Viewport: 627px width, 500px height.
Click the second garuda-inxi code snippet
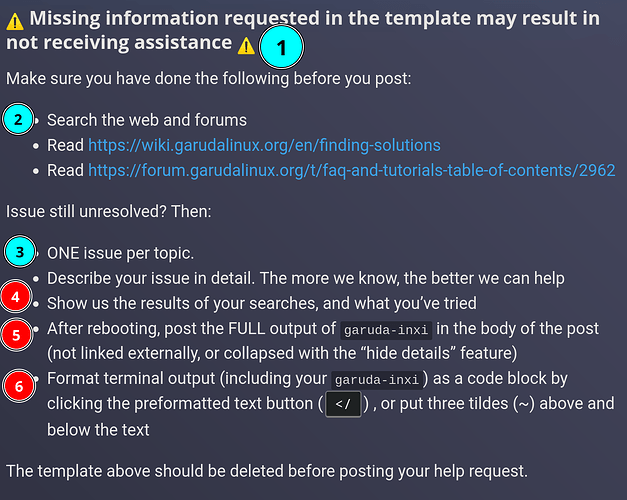click(377, 380)
